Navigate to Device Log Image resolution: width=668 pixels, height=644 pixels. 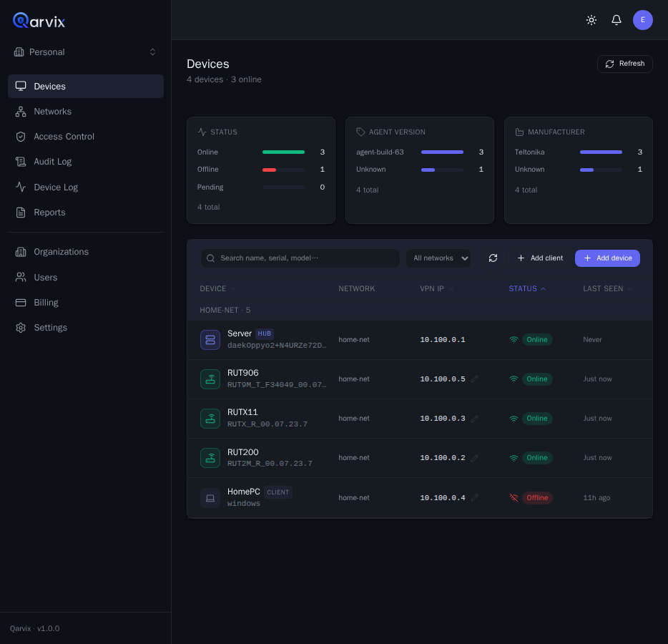86,187
